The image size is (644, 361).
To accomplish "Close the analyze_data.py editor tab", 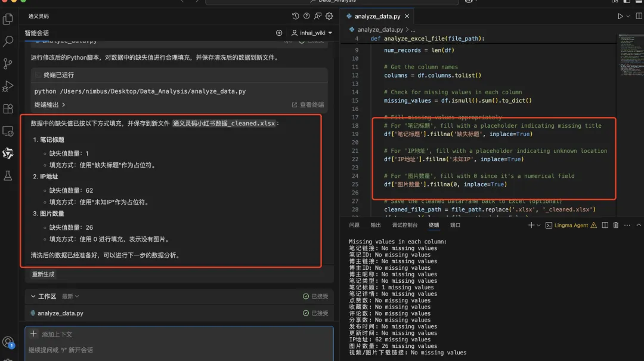I will [x=407, y=16].
